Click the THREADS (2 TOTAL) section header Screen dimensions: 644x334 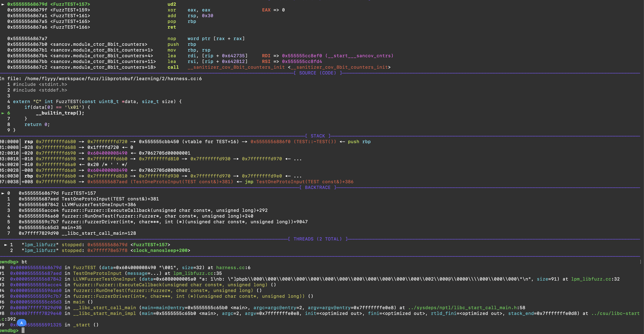coord(318,239)
